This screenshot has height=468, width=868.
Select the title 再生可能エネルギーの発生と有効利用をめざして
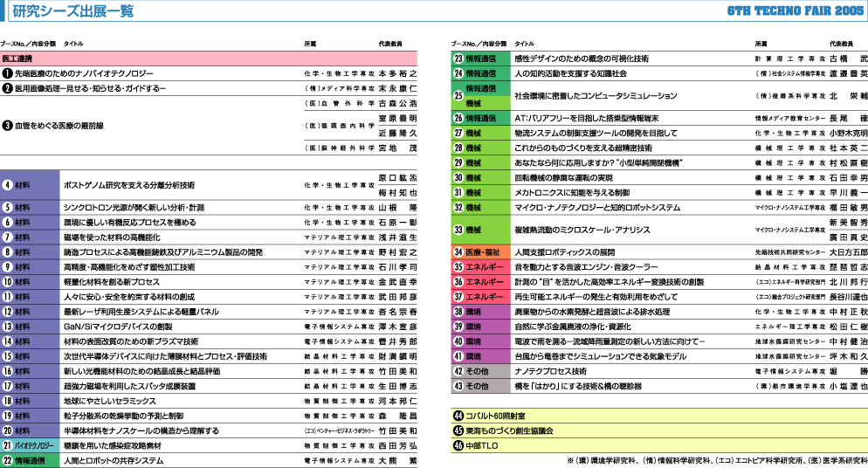[x=596, y=297]
